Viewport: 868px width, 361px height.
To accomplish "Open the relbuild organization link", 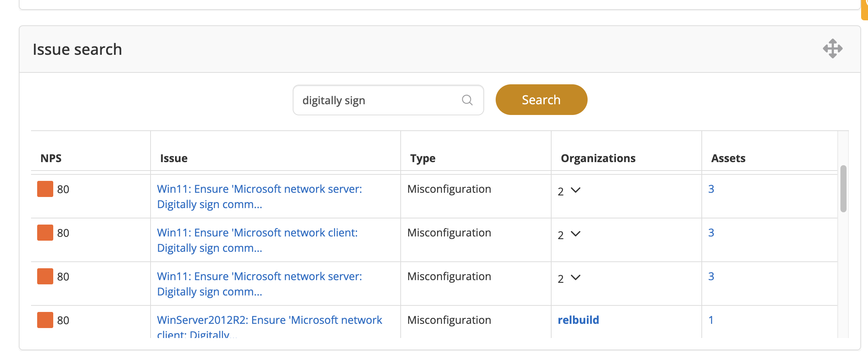I will click(578, 320).
